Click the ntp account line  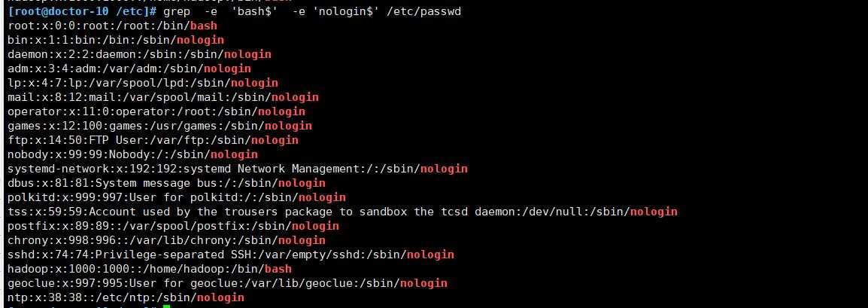click(x=126, y=297)
